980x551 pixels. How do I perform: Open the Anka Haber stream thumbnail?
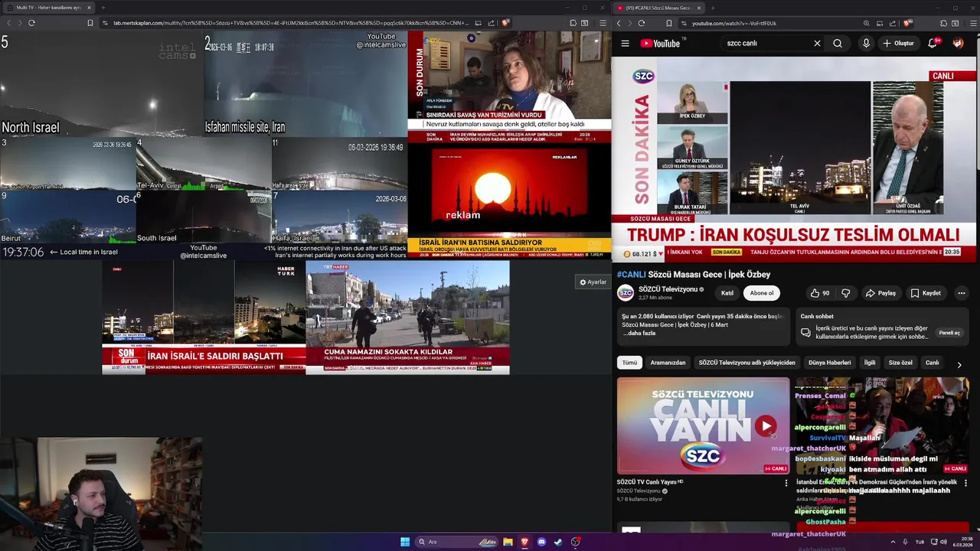tap(882, 425)
